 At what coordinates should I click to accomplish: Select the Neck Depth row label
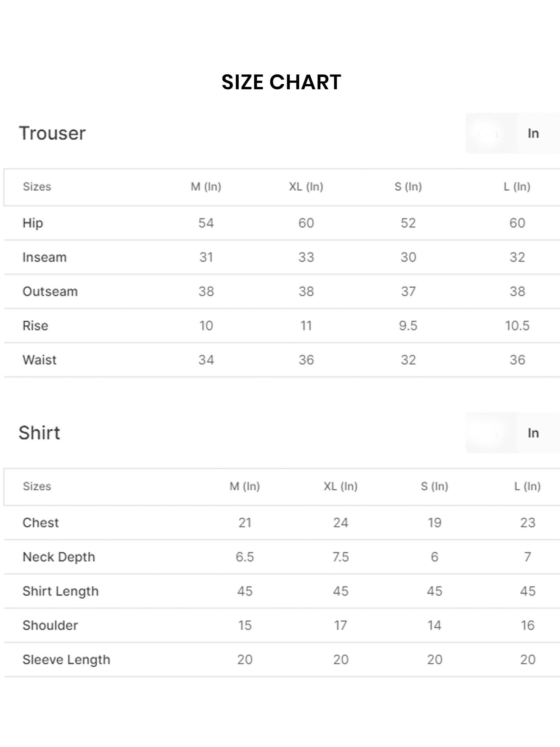[59, 557]
